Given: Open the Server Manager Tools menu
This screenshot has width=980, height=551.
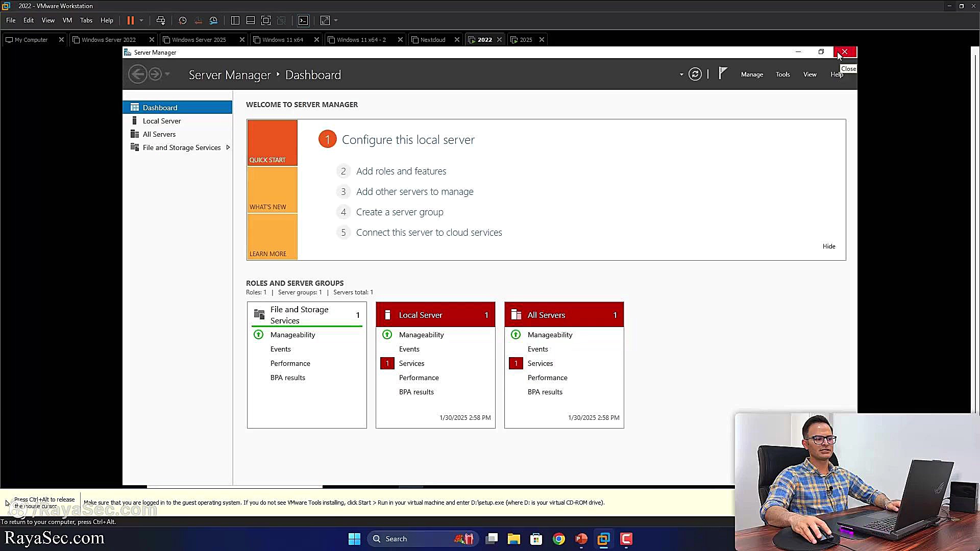Looking at the screenshot, I should pyautogui.click(x=782, y=74).
